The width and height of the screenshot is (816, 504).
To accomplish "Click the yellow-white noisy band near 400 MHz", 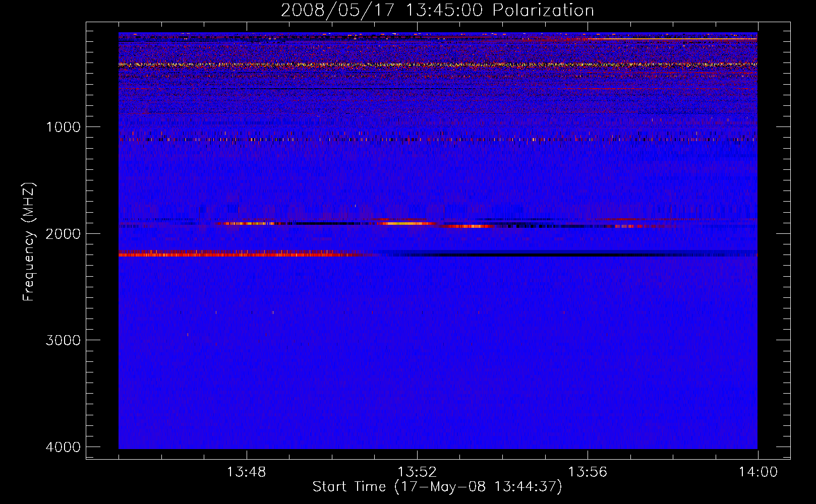I will [x=438, y=65].
